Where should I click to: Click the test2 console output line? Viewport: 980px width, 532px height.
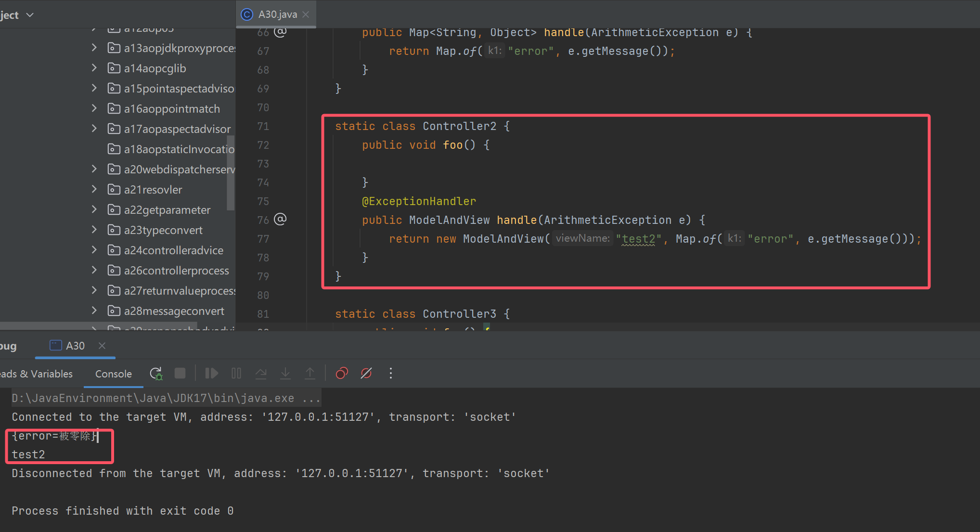tap(28, 454)
